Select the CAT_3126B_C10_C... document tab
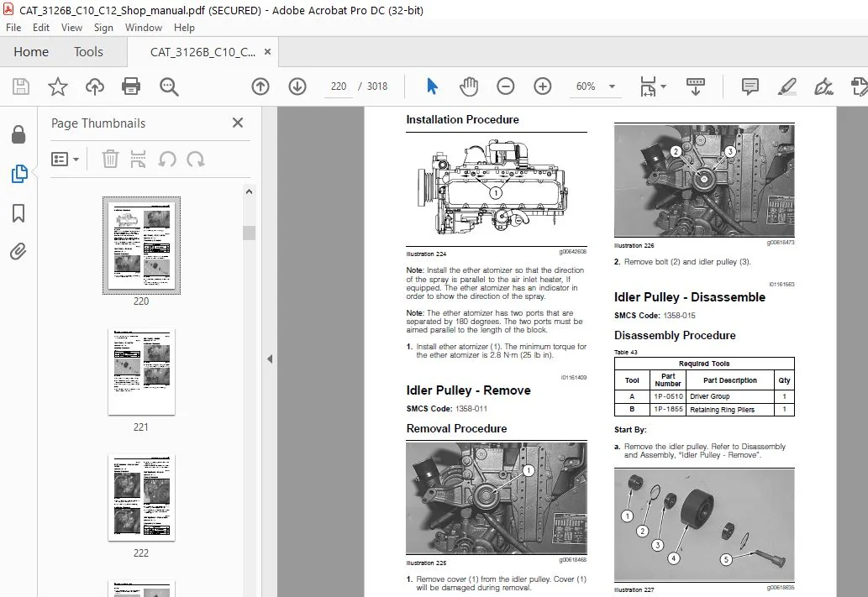Image resolution: width=868 pixels, height=597 pixels. pyautogui.click(x=203, y=52)
